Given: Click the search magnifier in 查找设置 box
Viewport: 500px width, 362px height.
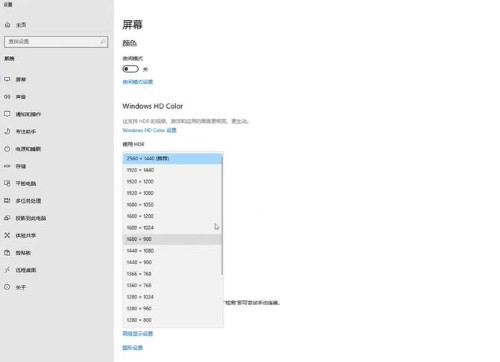Looking at the screenshot, I should (x=103, y=42).
